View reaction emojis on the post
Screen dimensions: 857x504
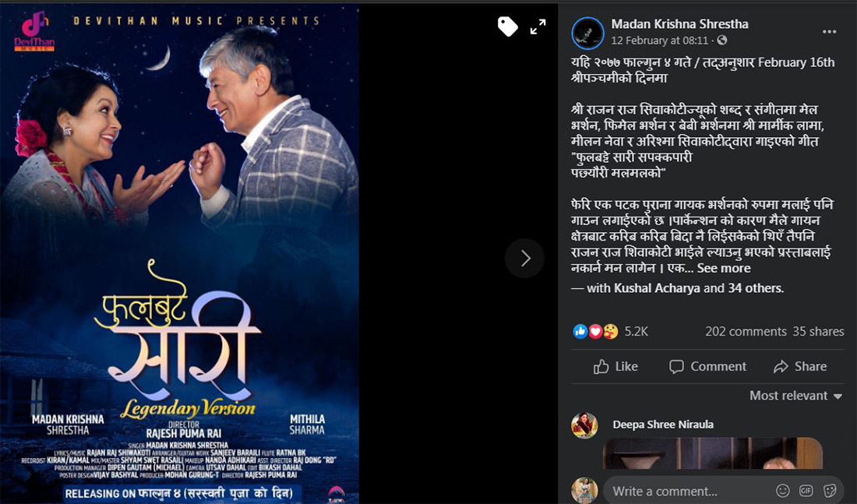[x=595, y=331]
